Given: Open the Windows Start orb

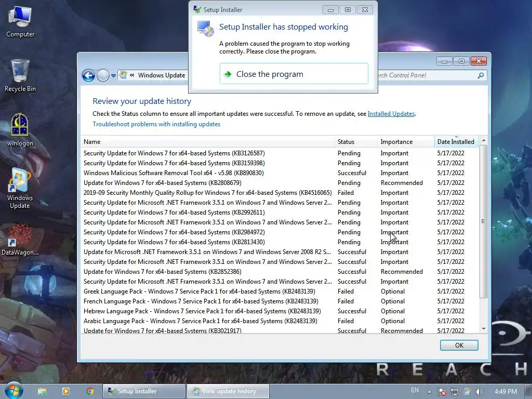Looking at the screenshot, I should (x=14, y=391).
